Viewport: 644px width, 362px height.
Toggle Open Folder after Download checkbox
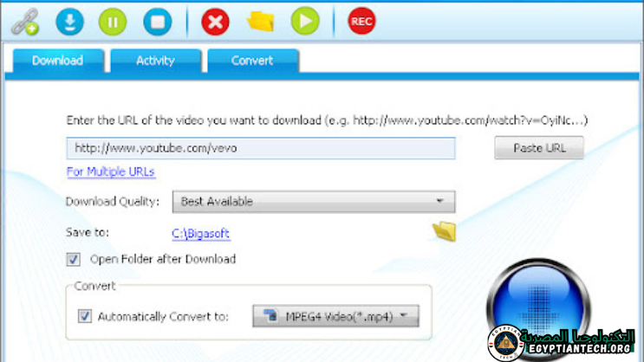tap(73, 259)
